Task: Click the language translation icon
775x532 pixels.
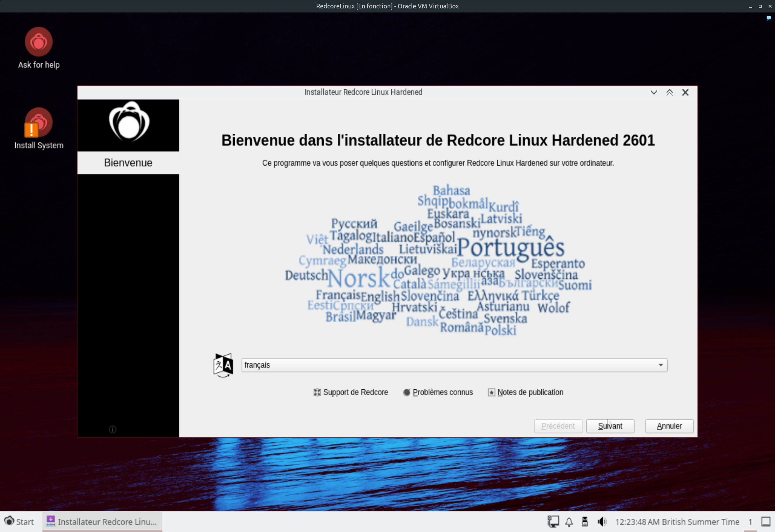Action: point(223,365)
